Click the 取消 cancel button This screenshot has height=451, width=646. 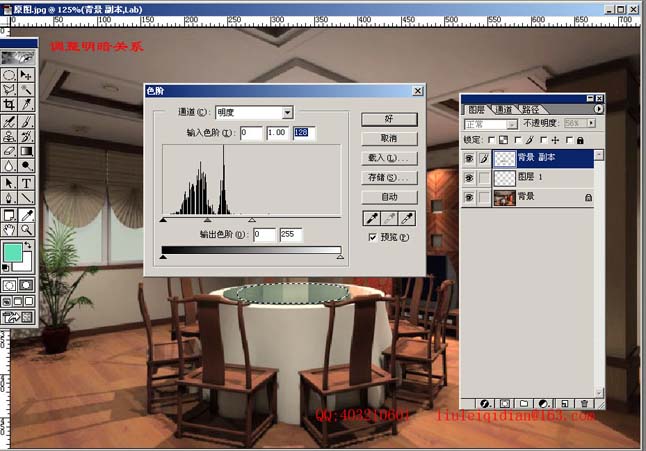(389, 139)
